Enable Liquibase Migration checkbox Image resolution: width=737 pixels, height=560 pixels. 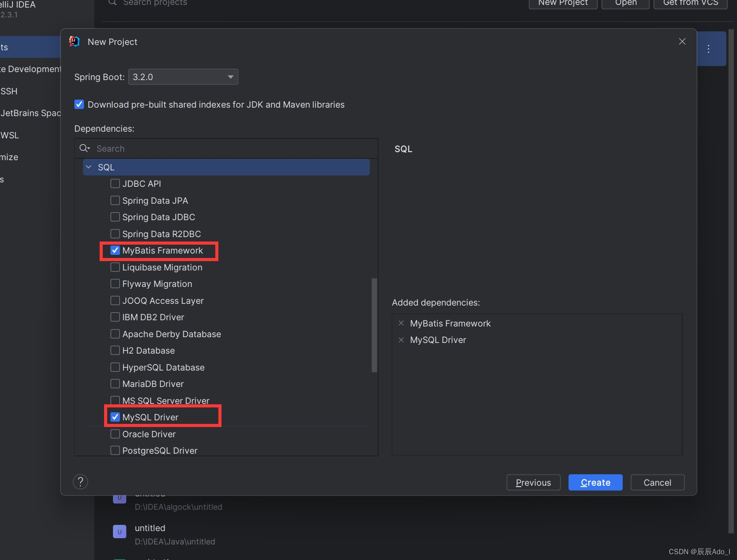(115, 267)
